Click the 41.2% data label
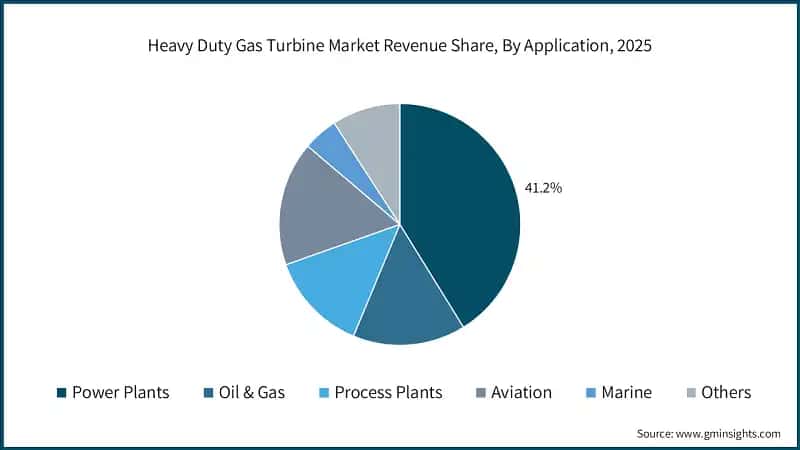Viewport: 800px width, 450px height. pos(543,188)
